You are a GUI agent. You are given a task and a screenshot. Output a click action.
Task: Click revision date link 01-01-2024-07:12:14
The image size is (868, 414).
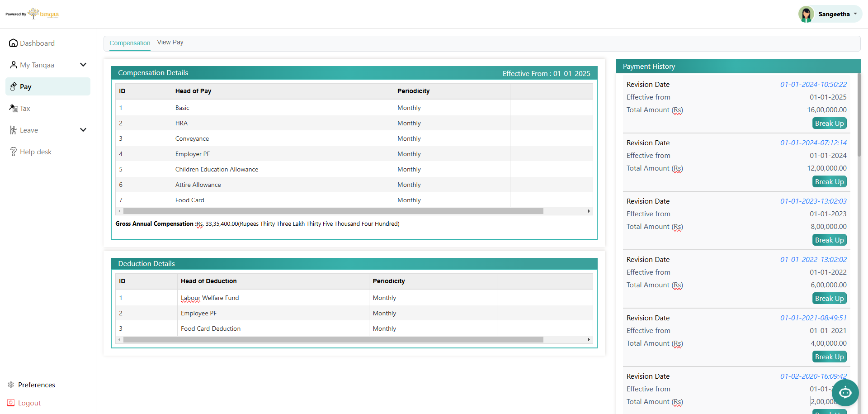[x=813, y=143]
